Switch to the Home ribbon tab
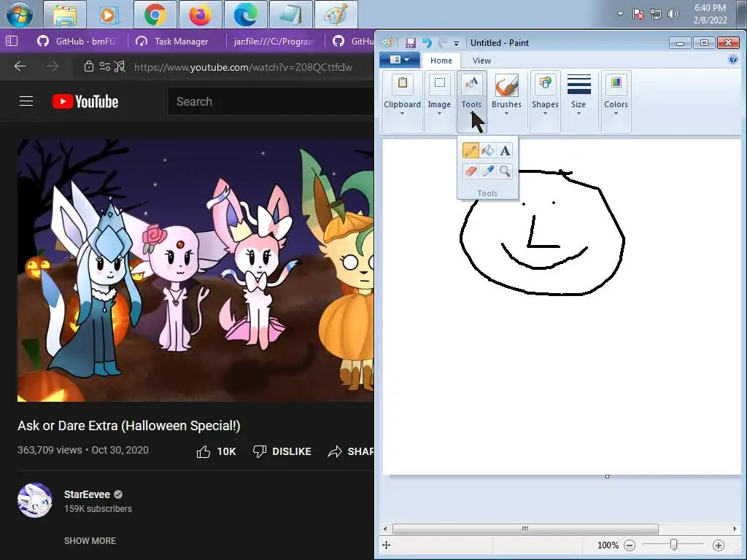Screen dimensions: 747x560 tap(441, 61)
